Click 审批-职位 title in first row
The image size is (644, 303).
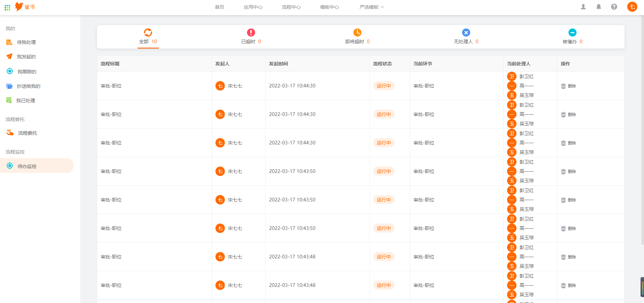click(x=111, y=86)
